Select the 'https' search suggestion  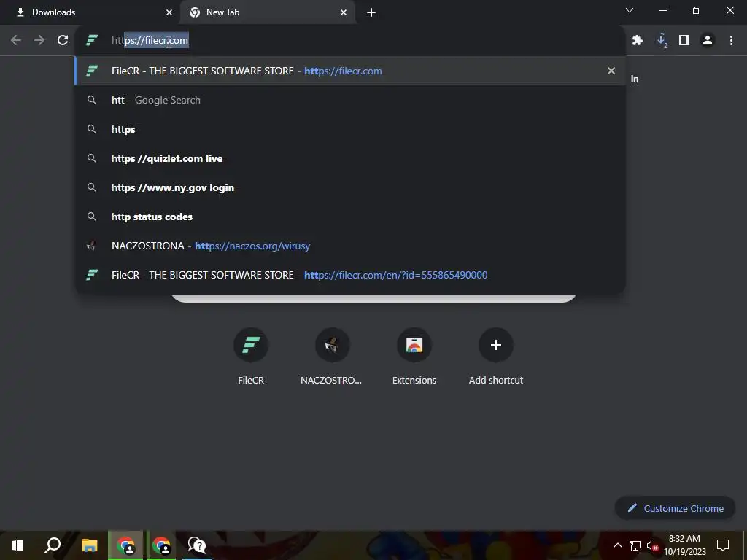(x=350, y=129)
